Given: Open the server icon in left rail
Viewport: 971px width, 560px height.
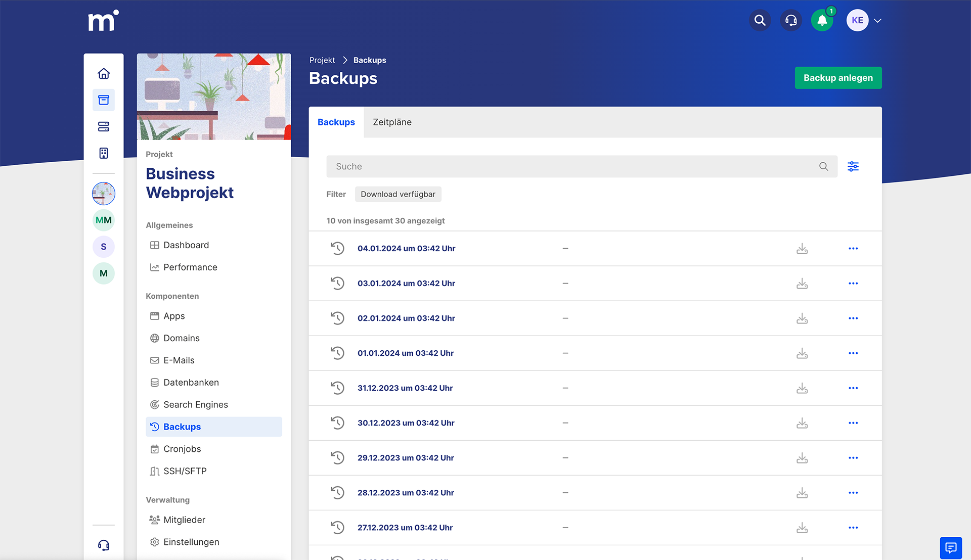Looking at the screenshot, I should click(x=104, y=126).
